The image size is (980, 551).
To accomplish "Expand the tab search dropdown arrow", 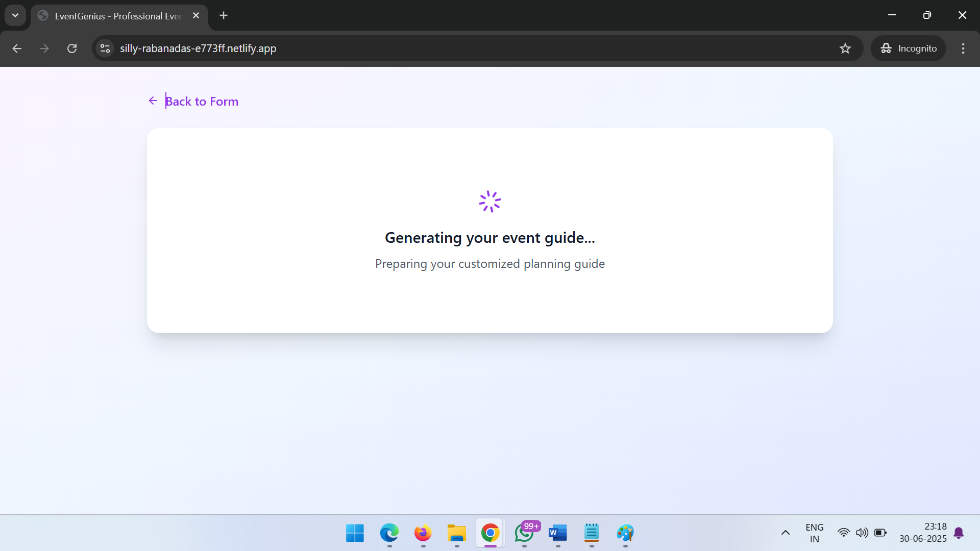I will pyautogui.click(x=15, y=15).
